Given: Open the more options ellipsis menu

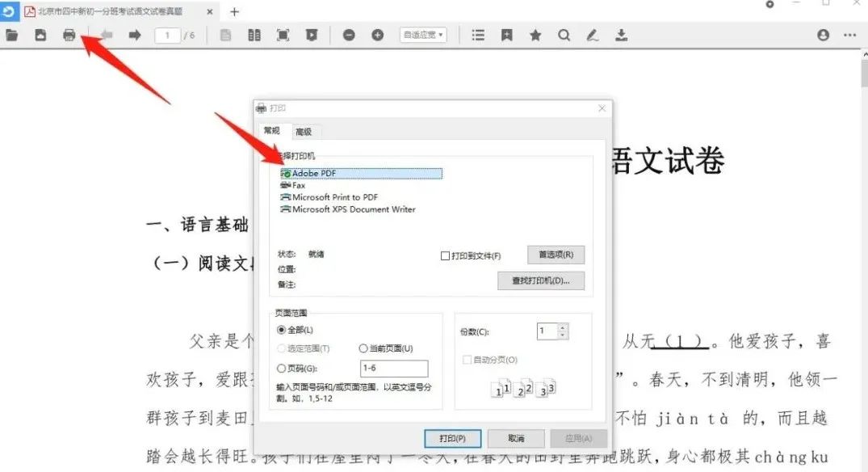Looking at the screenshot, I should (x=850, y=35).
